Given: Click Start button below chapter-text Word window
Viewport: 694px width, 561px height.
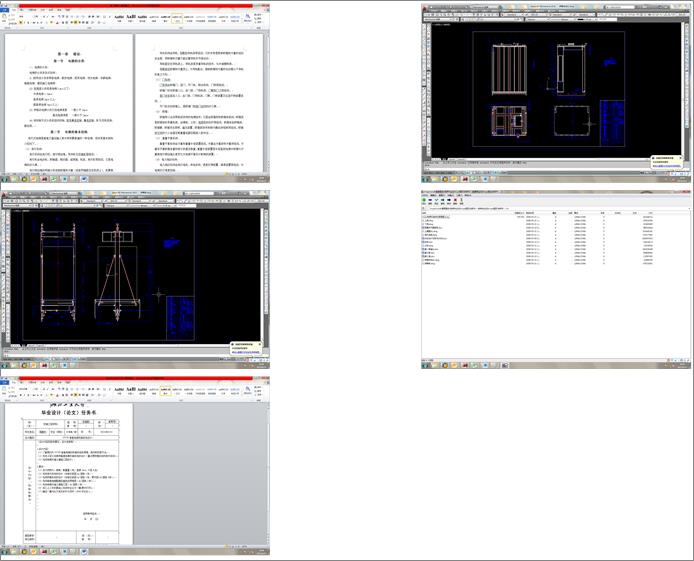Looking at the screenshot, I should [x=4, y=179].
